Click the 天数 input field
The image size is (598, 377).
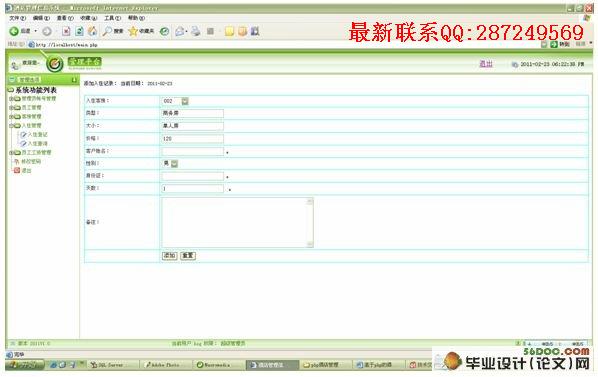tap(193, 189)
